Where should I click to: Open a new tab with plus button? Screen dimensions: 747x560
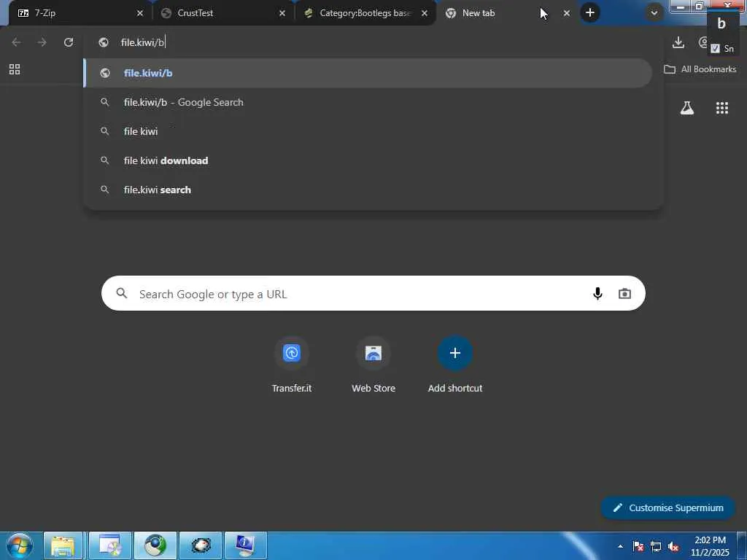point(589,13)
